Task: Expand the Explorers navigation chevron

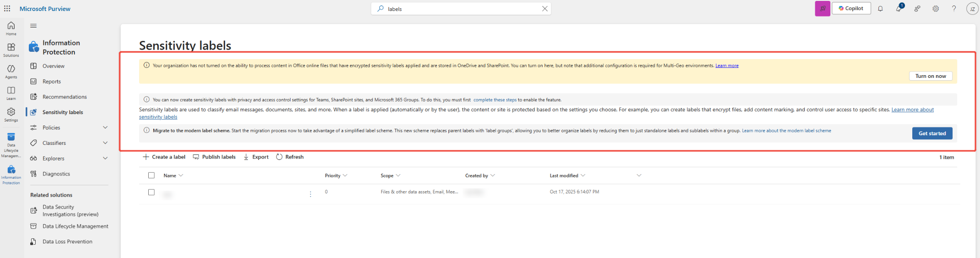Action: coord(105,159)
